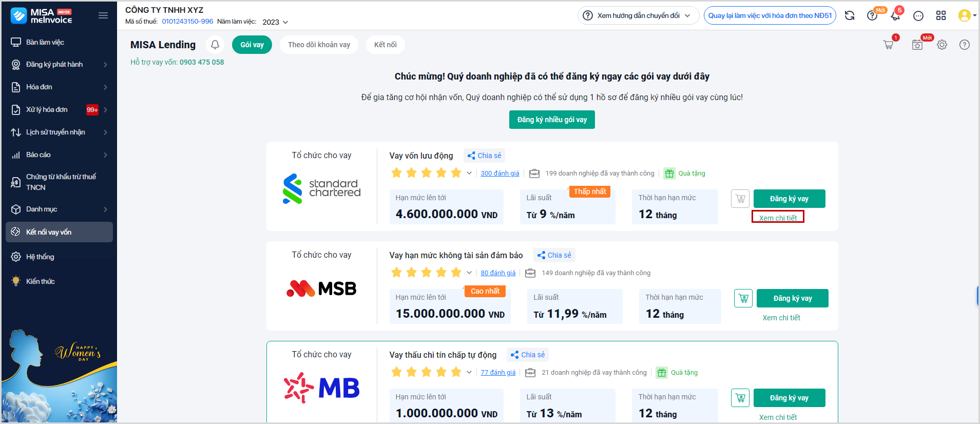Click the Women's Day banner in sidebar

[x=59, y=375]
